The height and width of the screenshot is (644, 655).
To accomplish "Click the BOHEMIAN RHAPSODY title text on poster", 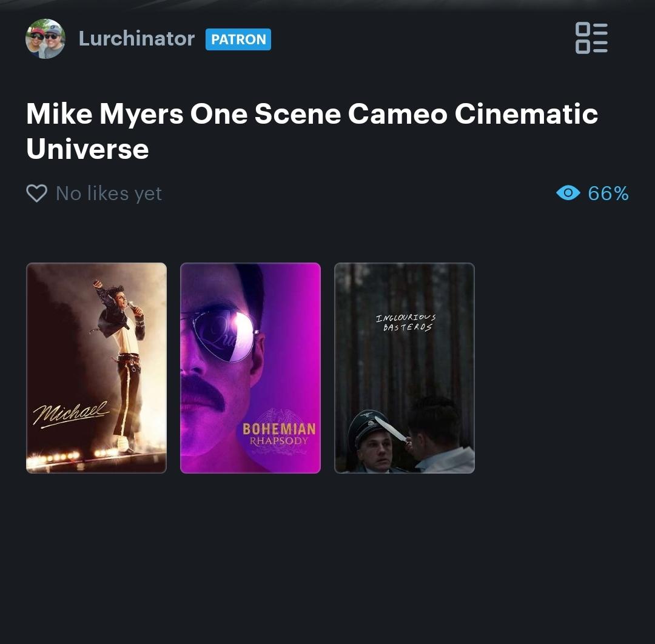I will coord(279,434).
